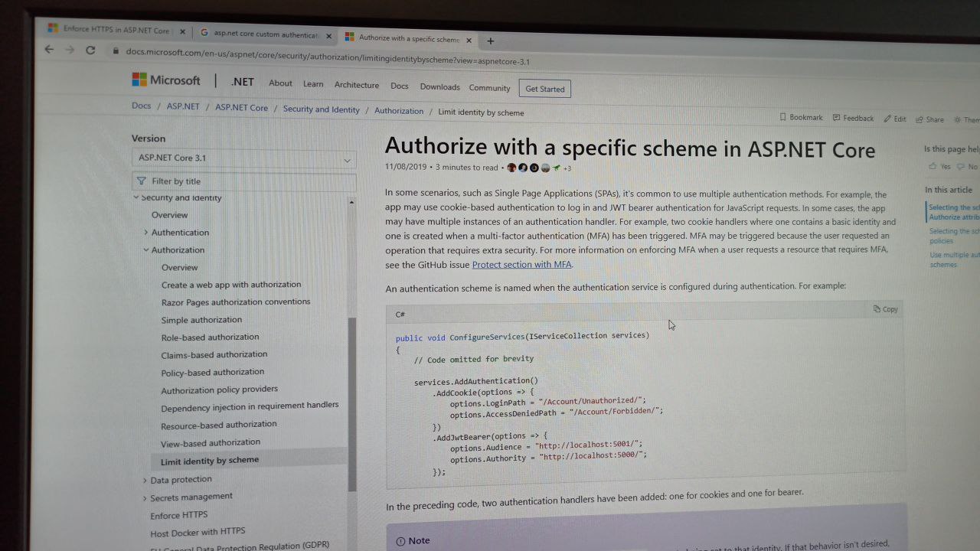The height and width of the screenshot is (551, 980).
Task: Open Claims-based authorization in sidebar
Action: 214,355
